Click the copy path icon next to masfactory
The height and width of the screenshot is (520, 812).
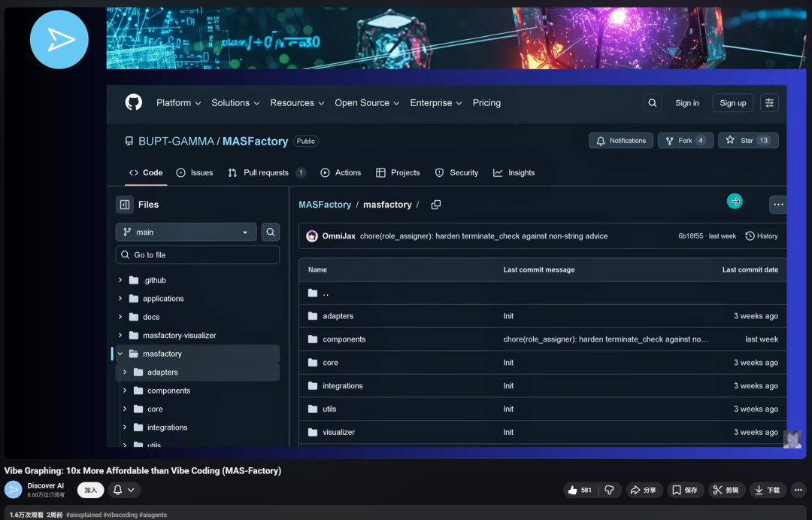pos(436,205)
